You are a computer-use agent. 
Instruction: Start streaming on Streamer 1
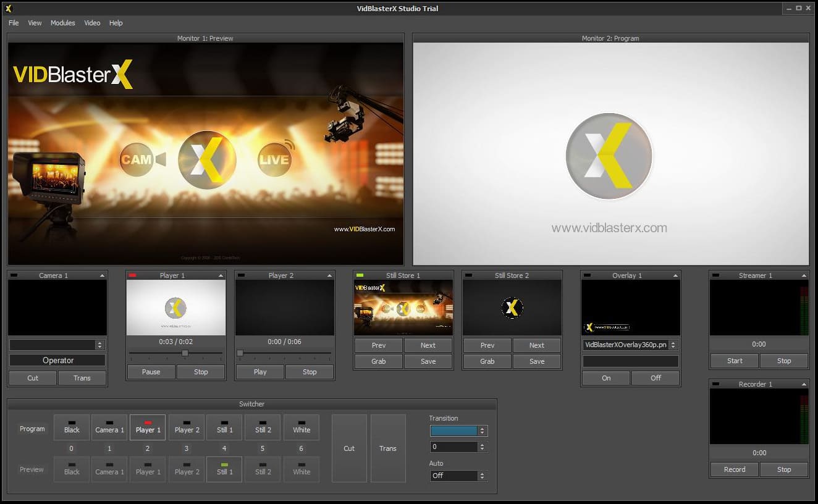pos(734,361)
